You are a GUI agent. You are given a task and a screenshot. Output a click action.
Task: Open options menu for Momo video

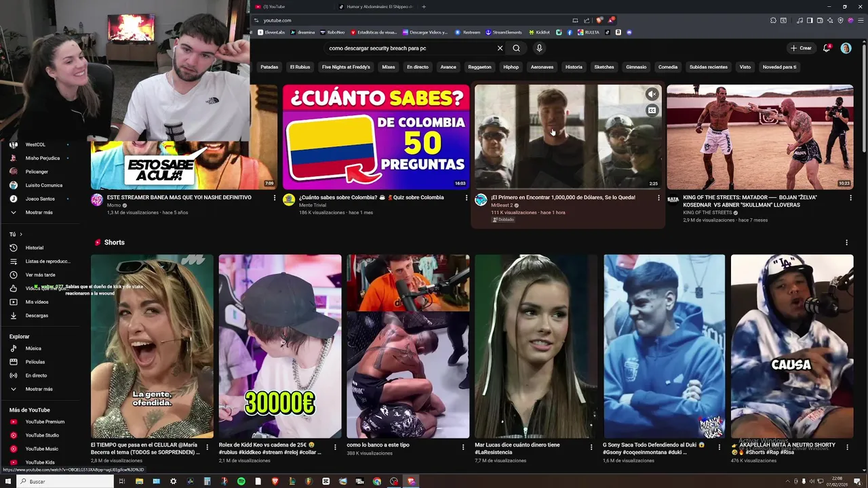click(x=274, y=198)
